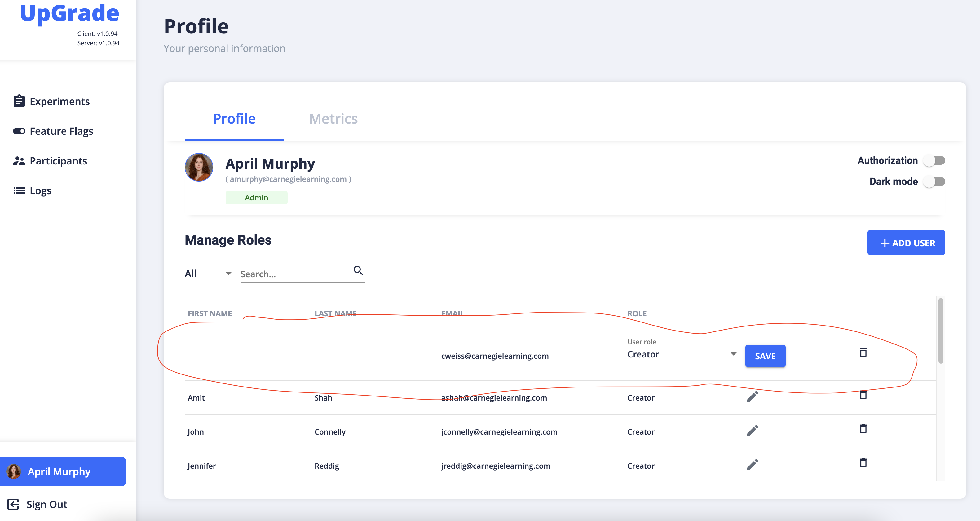The height and width of the screenshot is (521, 980).
Task: Click April Murphy's profile avatar
Action: pos(199,167)
